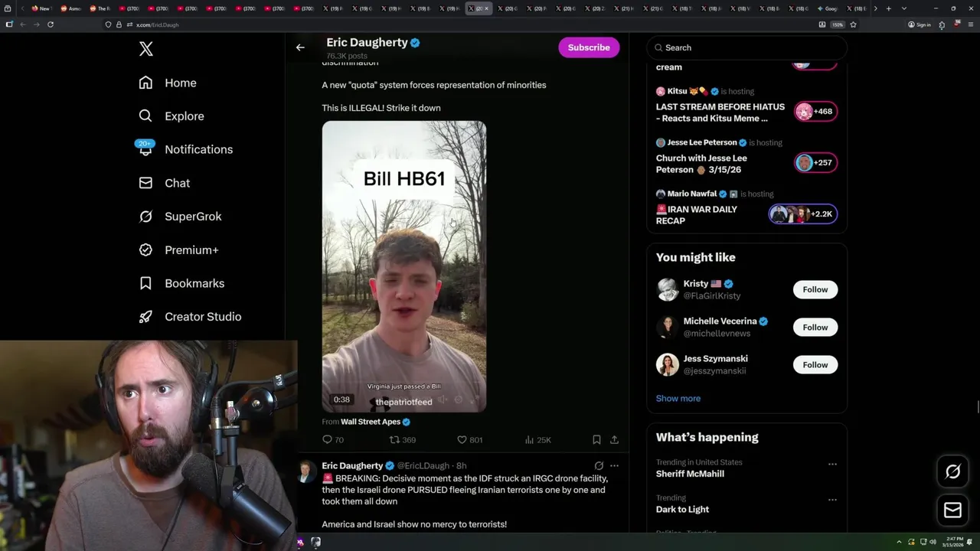Bookmark the Bill HB61 post
Image resolution: width=980 pixels, height=551 pixels.
[x=596, y=440]
